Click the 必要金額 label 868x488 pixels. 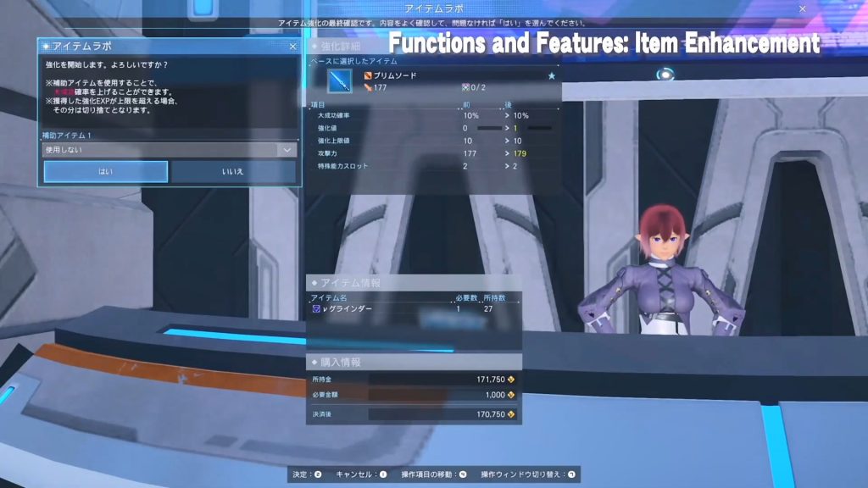[325, 395]
